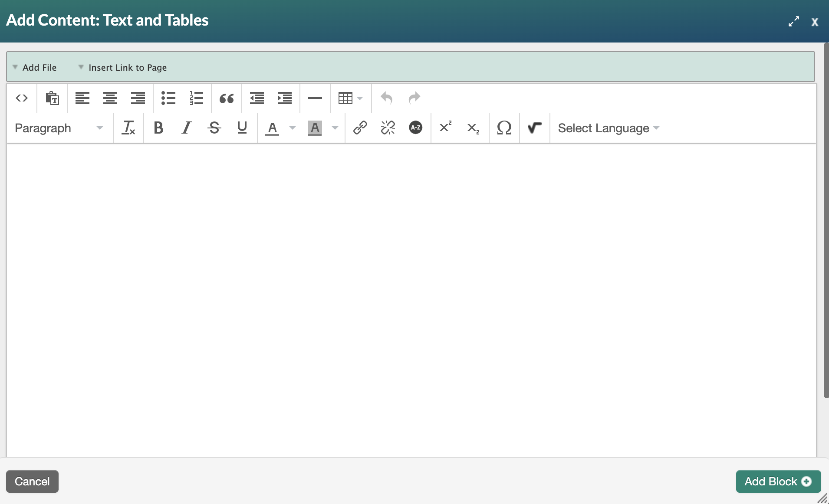Screen dimensions: 829x504
Task: Open the Select Language dropdown
Action: [x=609, y=128]
